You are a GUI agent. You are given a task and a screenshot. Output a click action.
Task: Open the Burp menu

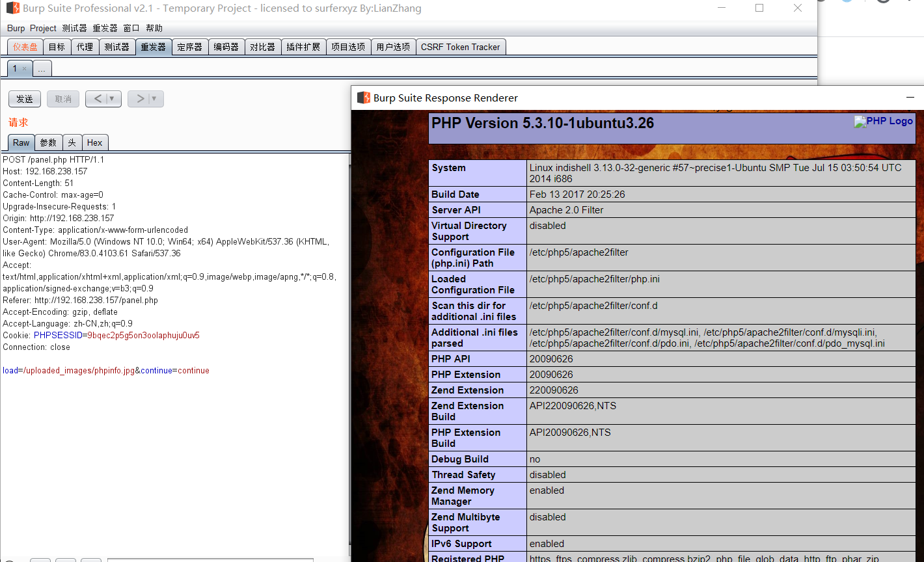click(16, 28)
